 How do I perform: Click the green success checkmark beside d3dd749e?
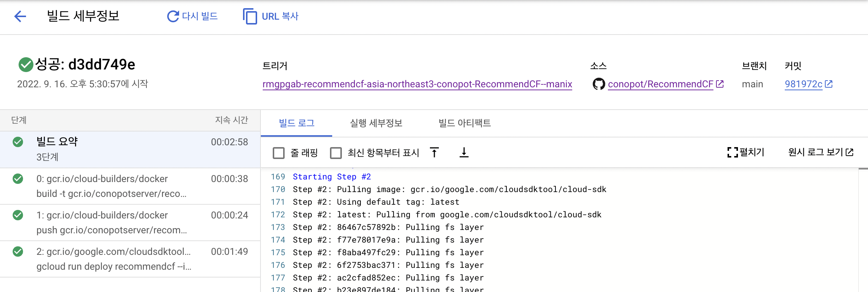point(26,65)
